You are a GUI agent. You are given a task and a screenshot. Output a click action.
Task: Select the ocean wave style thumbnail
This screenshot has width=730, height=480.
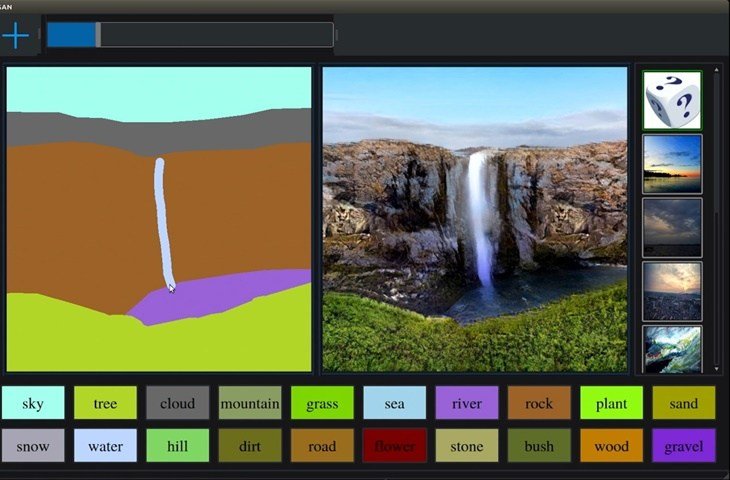coord(672,349)
